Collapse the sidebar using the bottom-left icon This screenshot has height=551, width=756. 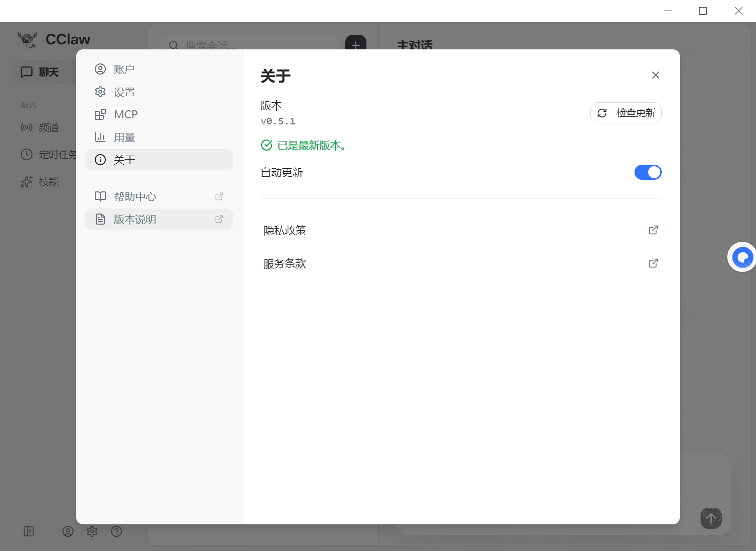coord(29,531)
